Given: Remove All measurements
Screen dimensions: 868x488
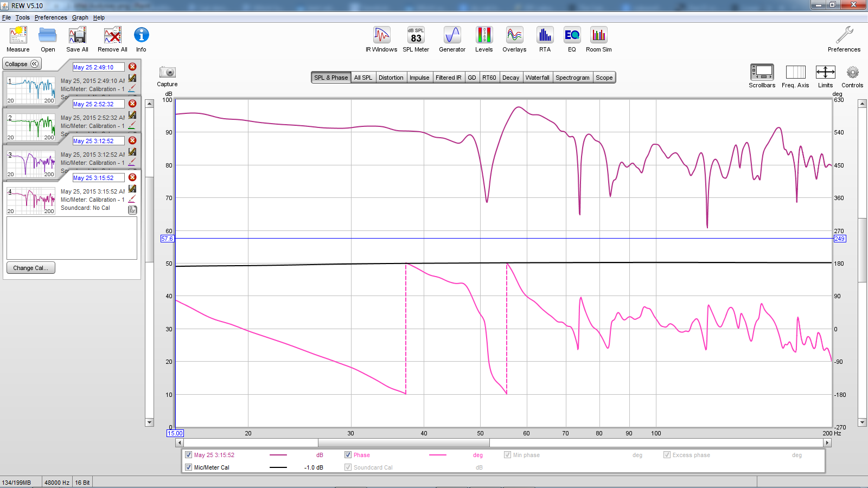Looking at the screenshot, I should click(112, 40).
